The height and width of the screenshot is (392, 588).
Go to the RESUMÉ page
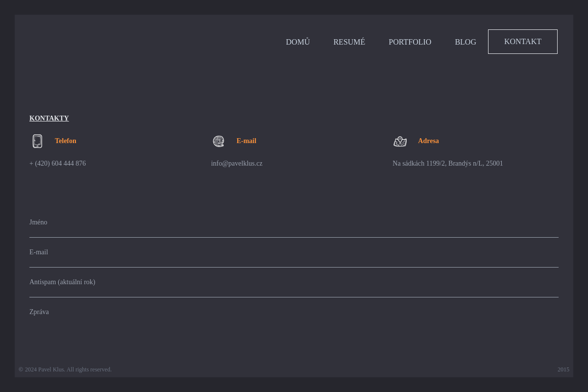click(349, 42)
